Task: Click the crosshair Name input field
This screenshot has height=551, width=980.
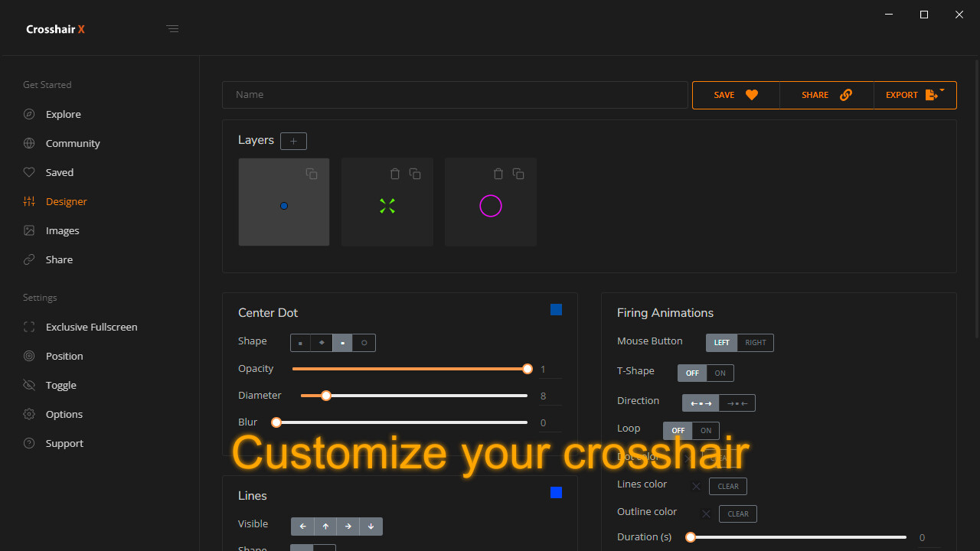Action: [x=455, y=95]
